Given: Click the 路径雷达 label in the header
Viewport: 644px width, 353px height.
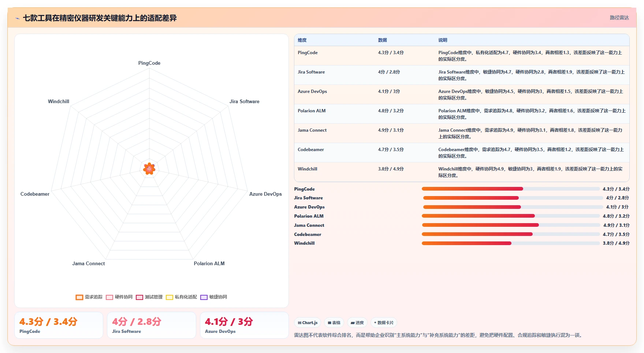Looking at the screenshot, I should point(619,18).
